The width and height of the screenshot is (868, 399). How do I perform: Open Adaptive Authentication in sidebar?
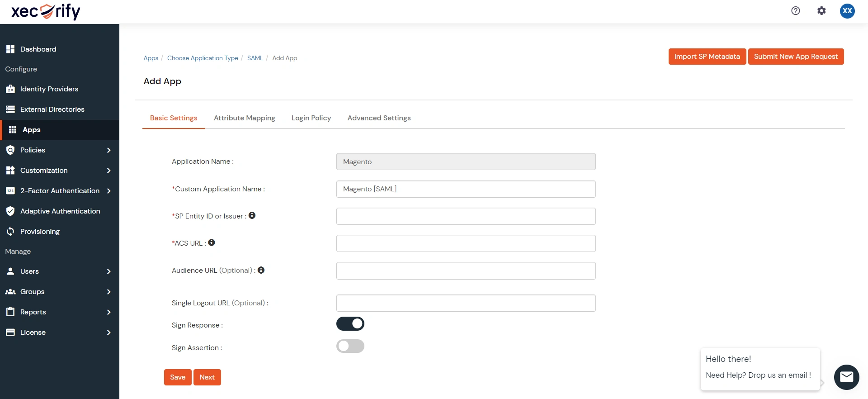(60, 211)
